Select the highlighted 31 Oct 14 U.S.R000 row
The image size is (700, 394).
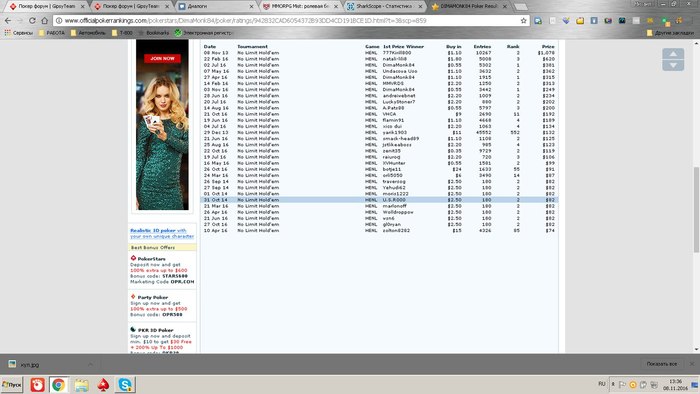coord(379,200)
